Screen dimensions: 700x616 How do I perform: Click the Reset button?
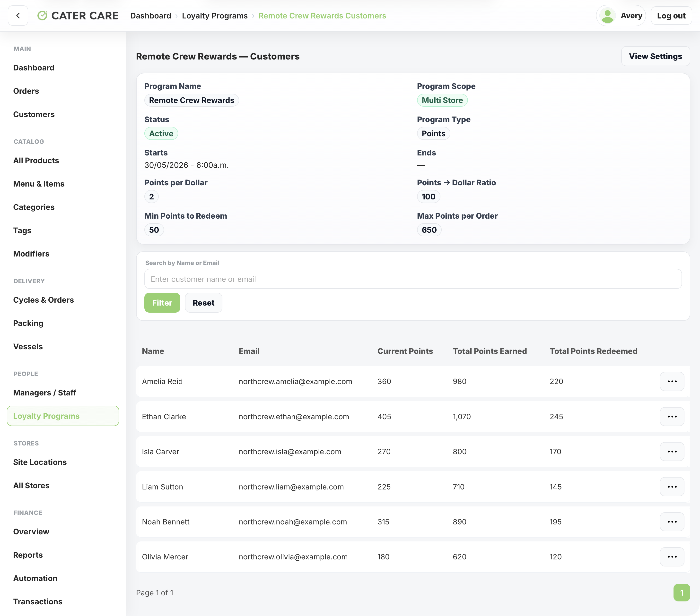(x=203, y=302)
